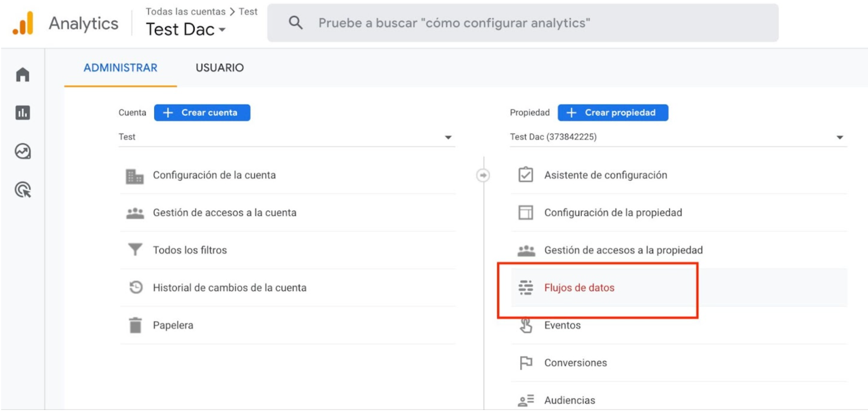
Task: Click the streams icon for Flujos de datos
Action: click(x=526, y=287)
